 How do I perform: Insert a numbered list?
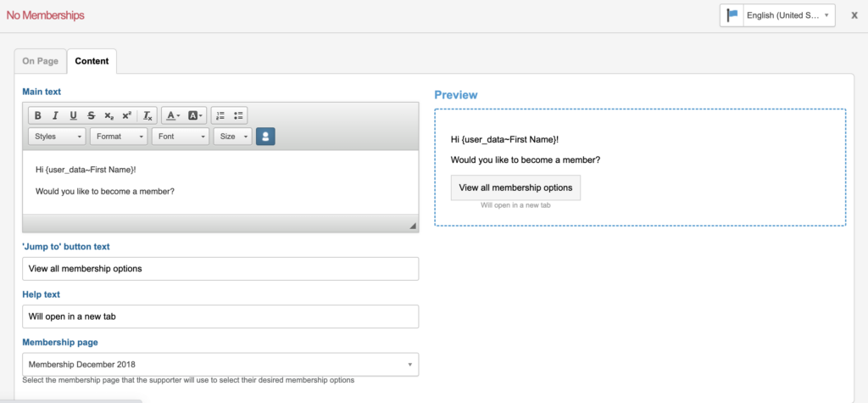(220, 115)
